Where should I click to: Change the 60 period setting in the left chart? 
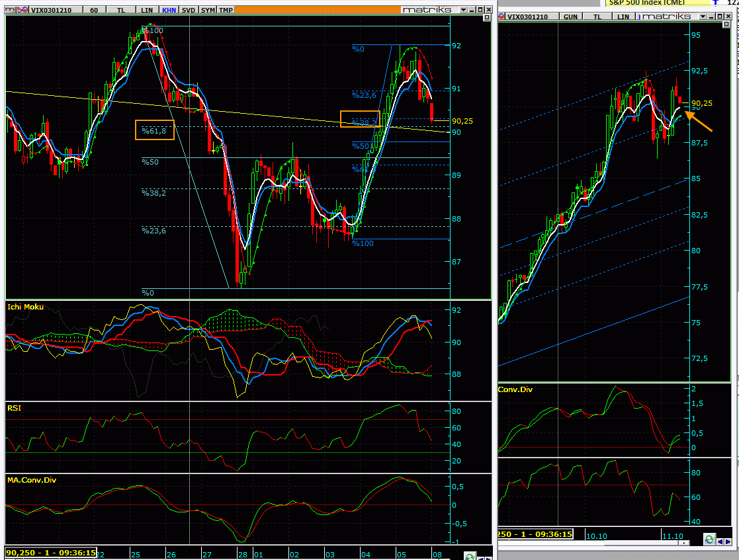(x=94, y=10)
